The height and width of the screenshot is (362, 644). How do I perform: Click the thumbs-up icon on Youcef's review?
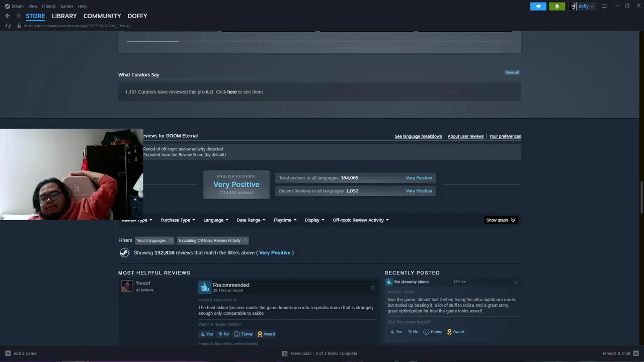pyautogui.click(x=204, y=287)
